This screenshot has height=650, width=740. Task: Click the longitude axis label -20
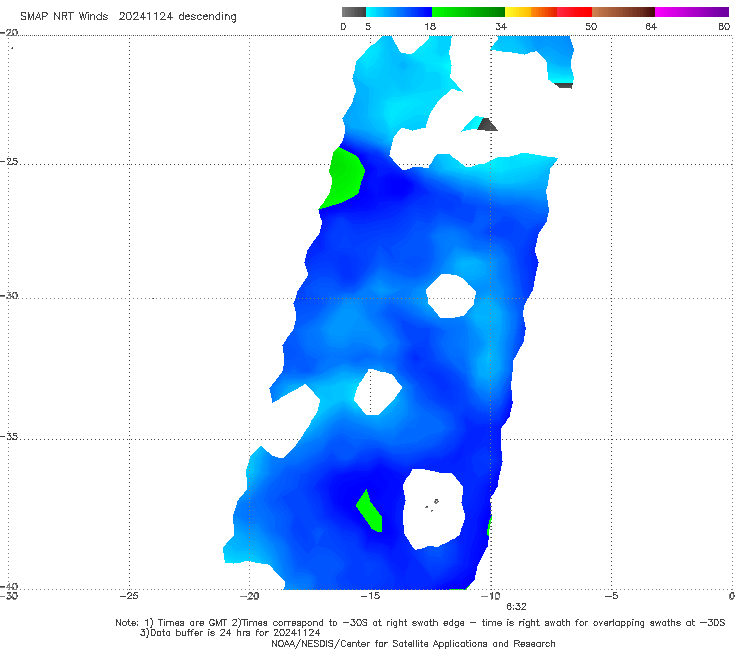pyautogui.click(x=249, y=596)
